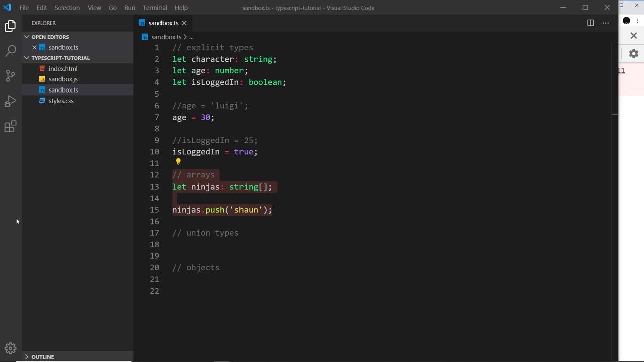
Task: Click code line "ninjas.push('shaun');"
Action: [x=222, y=210]
